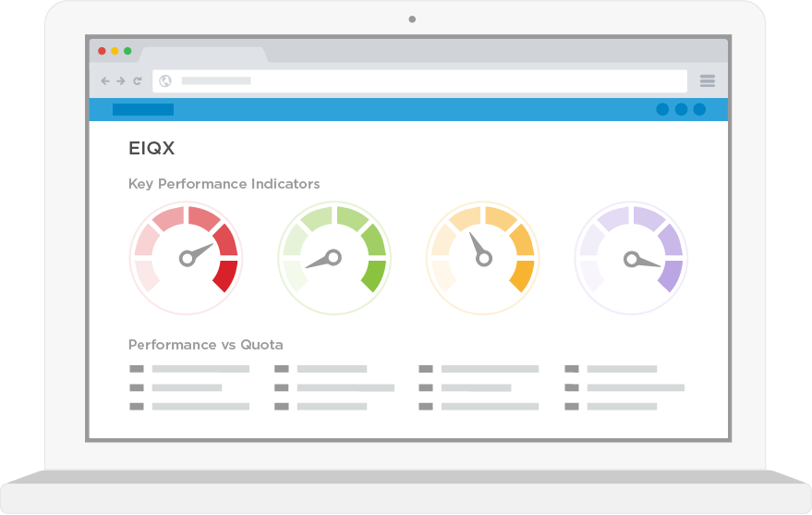Reload the page with refresh icon

[138, 80]
